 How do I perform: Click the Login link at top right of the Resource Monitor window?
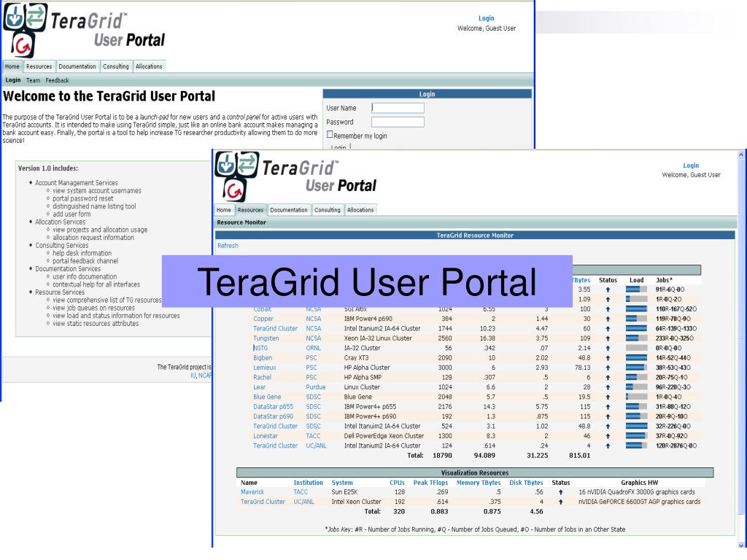(x=691, y=166)
